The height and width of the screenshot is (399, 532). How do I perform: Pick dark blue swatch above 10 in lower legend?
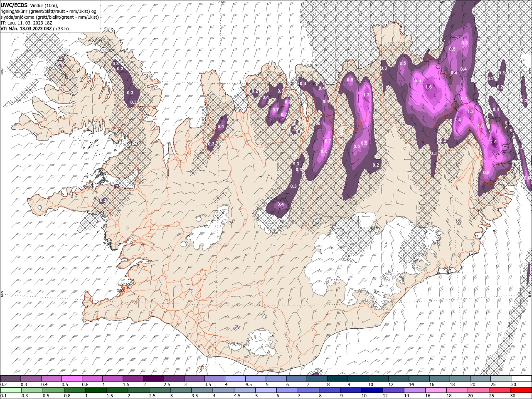[x=372, y=390]
